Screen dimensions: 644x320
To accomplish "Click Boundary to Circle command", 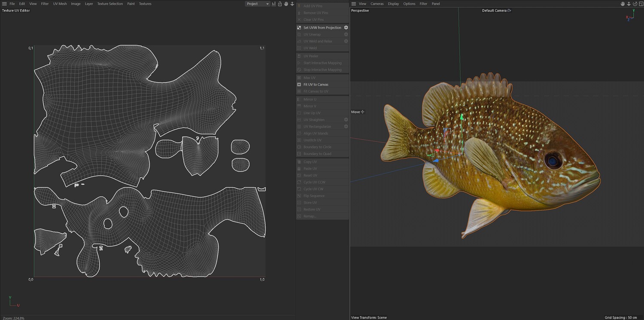I will pyautogui.click(x=322, y=147).
